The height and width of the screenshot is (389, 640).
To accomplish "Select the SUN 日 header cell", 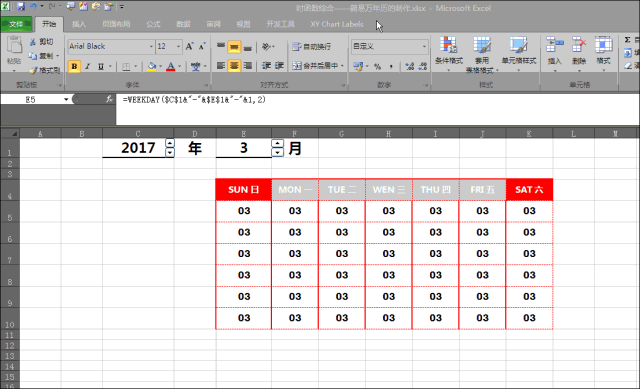I will click(244, 190).
